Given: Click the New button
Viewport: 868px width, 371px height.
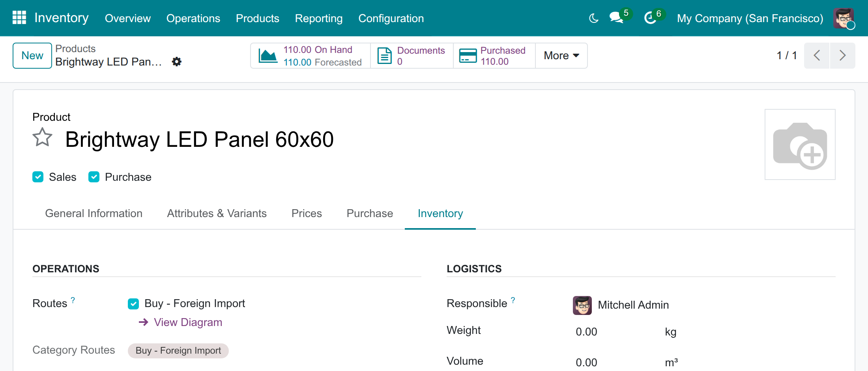Looking at the screenshot, I should point(32,56).
